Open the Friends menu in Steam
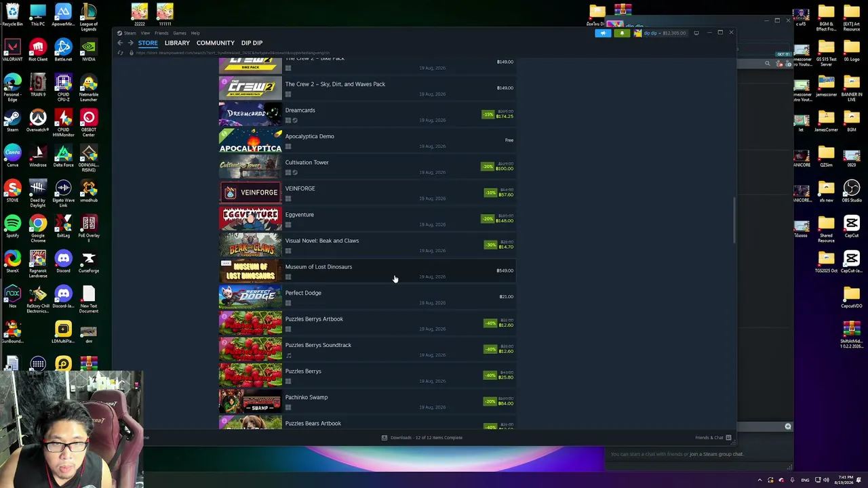 (161, 33)
